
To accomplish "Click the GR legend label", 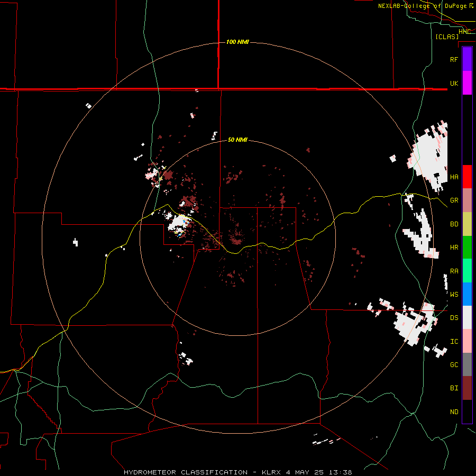I will [454, 200].
